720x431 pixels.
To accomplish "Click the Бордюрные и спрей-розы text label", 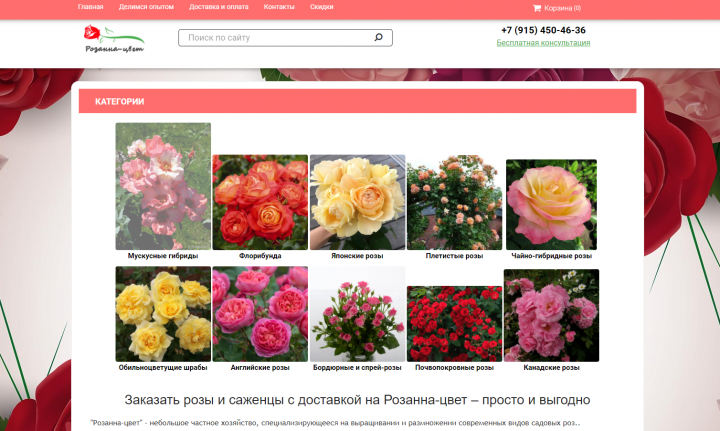I will (357, 368).
